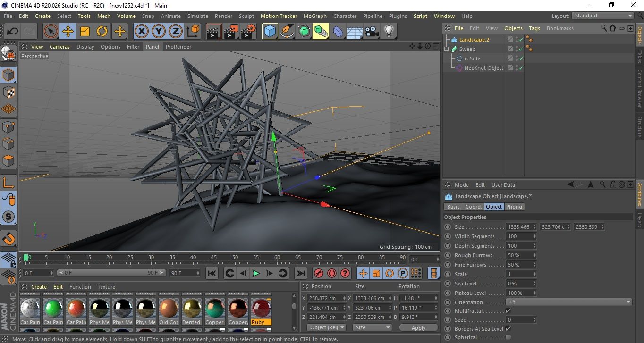
Task: Collapse the Sweep object hierarchy
Action: (x=447, y=49)
